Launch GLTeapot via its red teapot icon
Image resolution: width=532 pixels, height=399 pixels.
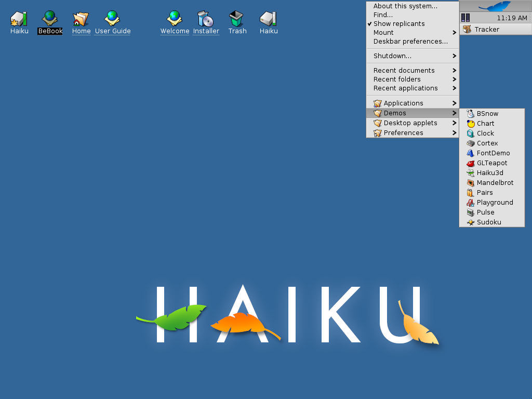click(470, 163)
